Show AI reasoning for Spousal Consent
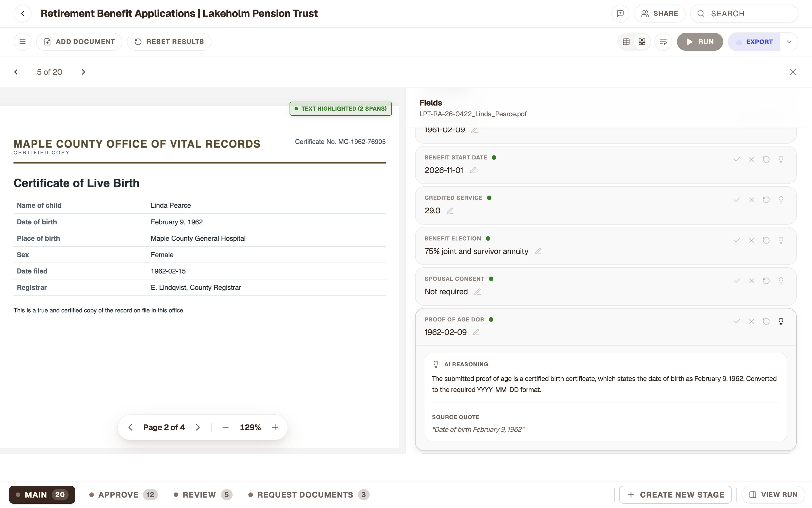The image size is (812, 508). pyautogui.click(x=781, y=281)
